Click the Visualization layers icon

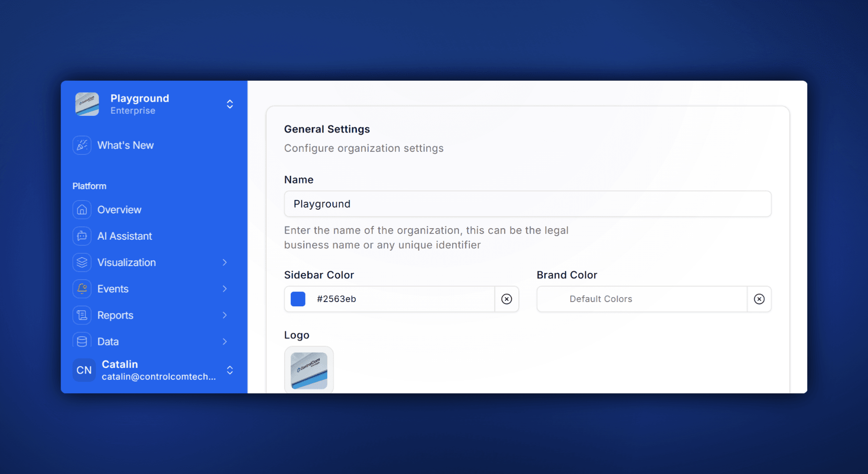(82, 262)
